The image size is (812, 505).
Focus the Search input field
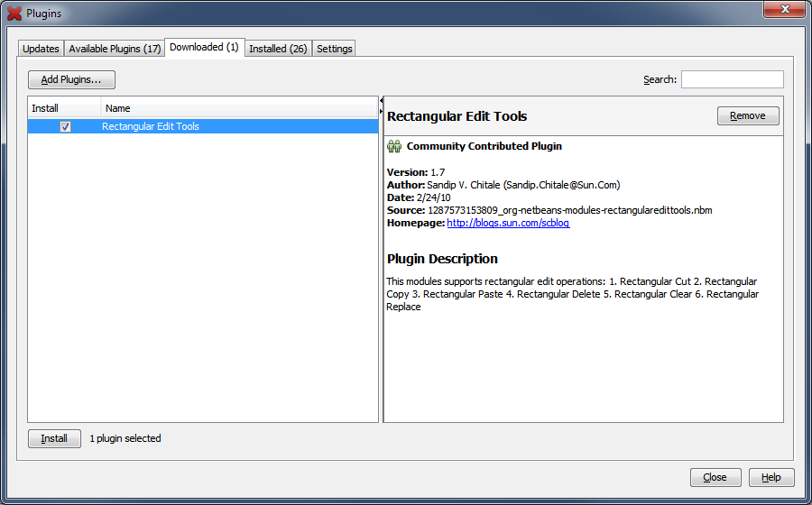(x=732, y=79)
